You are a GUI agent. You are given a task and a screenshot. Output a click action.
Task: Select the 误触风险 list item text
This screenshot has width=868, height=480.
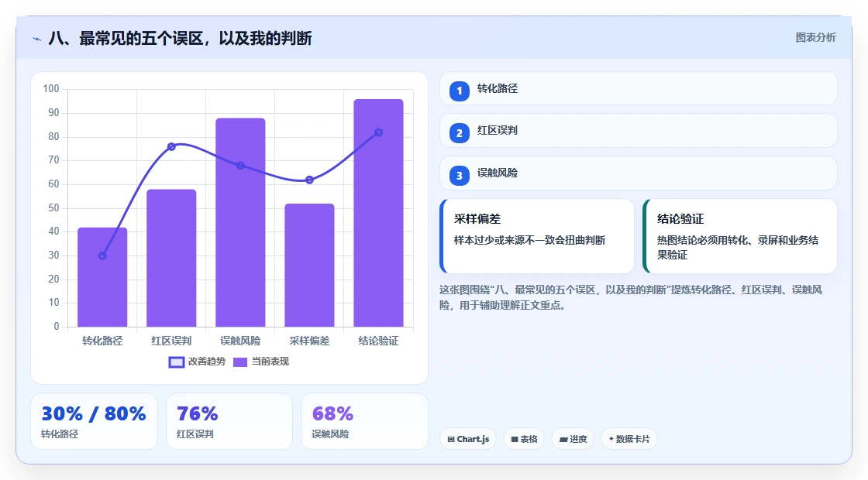[x=497, y=173]
